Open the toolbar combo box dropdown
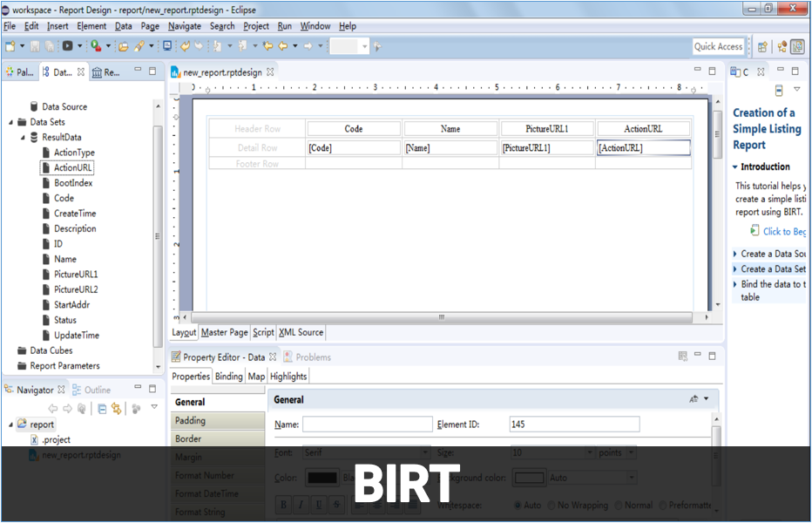Image resolution: width=812 pixels, height=523 pixels. point(364,47)
